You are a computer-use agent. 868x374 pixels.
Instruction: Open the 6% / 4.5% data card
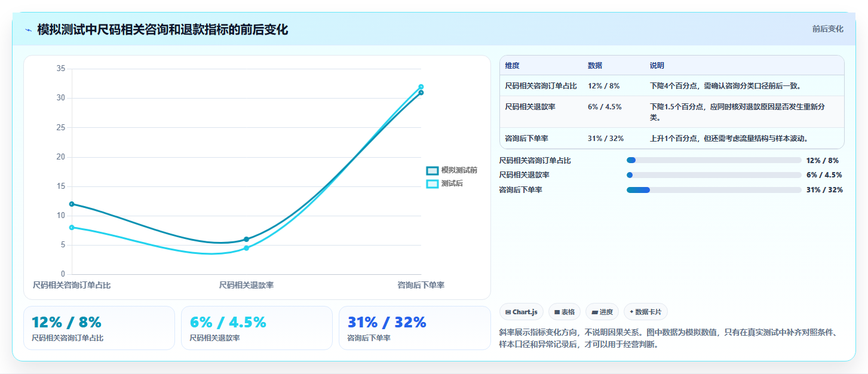coord(257,328)
